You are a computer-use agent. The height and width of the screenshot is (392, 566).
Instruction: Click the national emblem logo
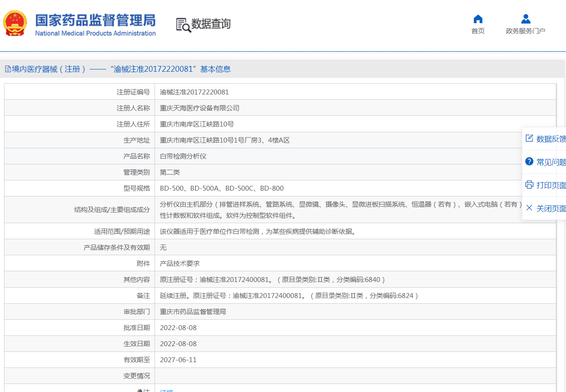15,23
